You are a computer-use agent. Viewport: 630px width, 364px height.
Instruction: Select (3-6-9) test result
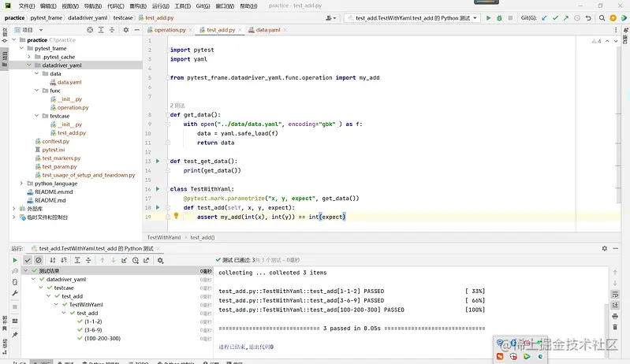tap(93, 330)
